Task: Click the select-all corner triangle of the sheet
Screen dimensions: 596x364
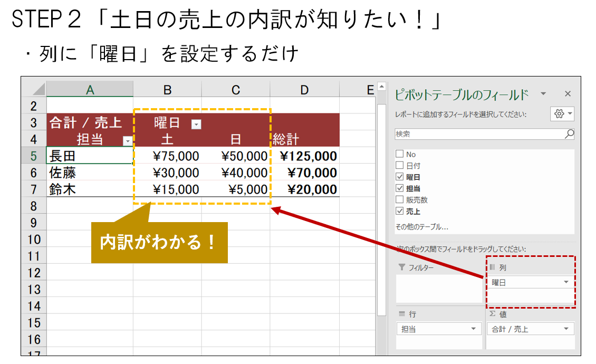Action: 39,89
